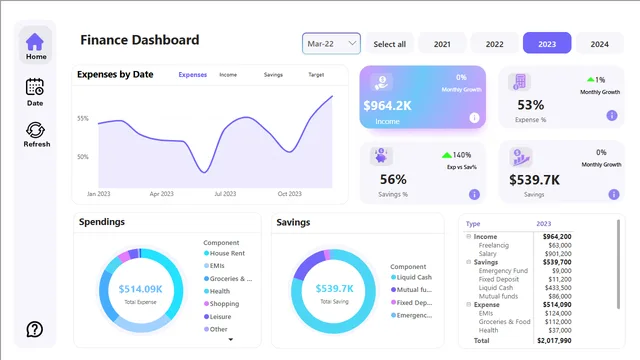Click the green arrow beside 140%
Screen dimensions: 640x360
point(447,155)
